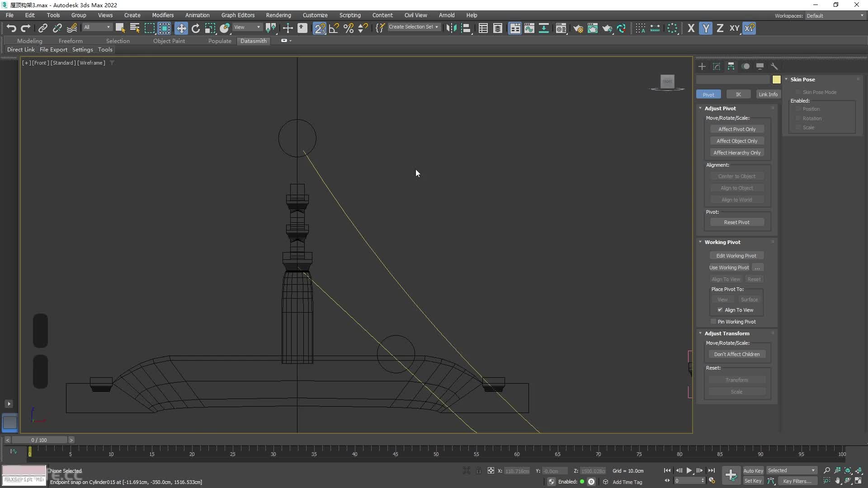Screen dimensions: 868x488
Task: Open Create Selection Set dropdown
Action: 413,27
